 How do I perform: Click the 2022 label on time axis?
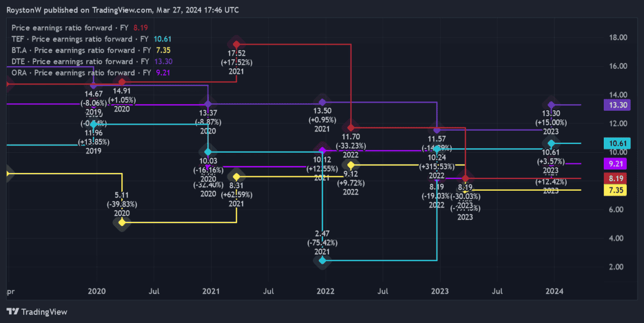tap(326, 291)
